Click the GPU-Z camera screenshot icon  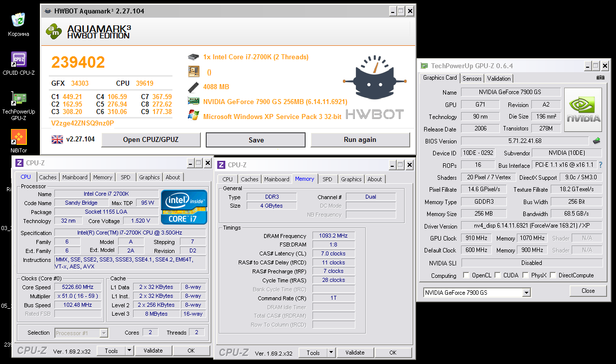pos(601,78)
